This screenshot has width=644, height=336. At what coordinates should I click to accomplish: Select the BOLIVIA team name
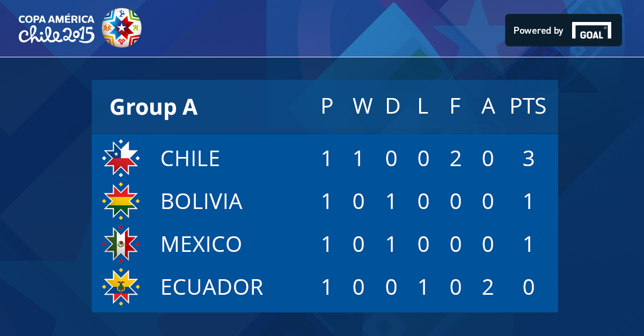pos(202,201)
